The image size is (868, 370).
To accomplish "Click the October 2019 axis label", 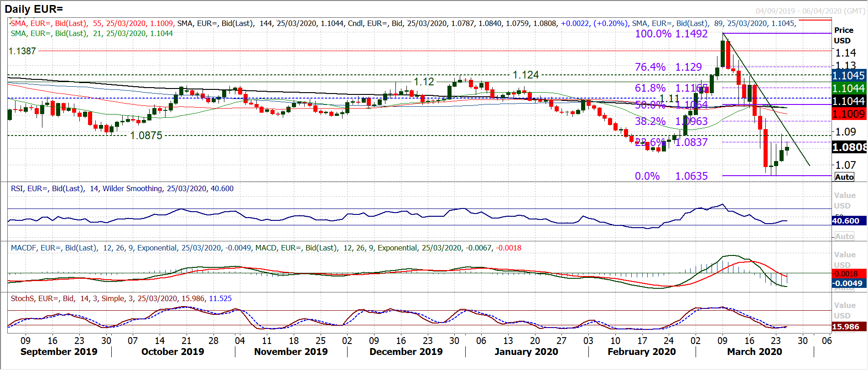I will tap(173, 352).
